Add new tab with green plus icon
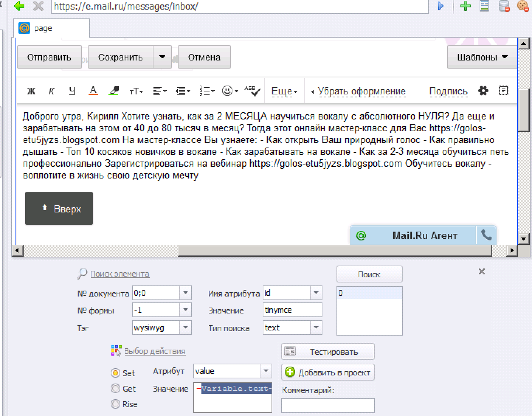 click(x=466, y=6)
